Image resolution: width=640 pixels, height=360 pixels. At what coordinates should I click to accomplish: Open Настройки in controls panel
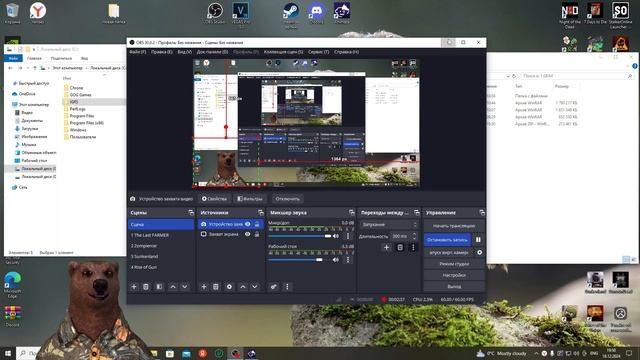point(454,275)
